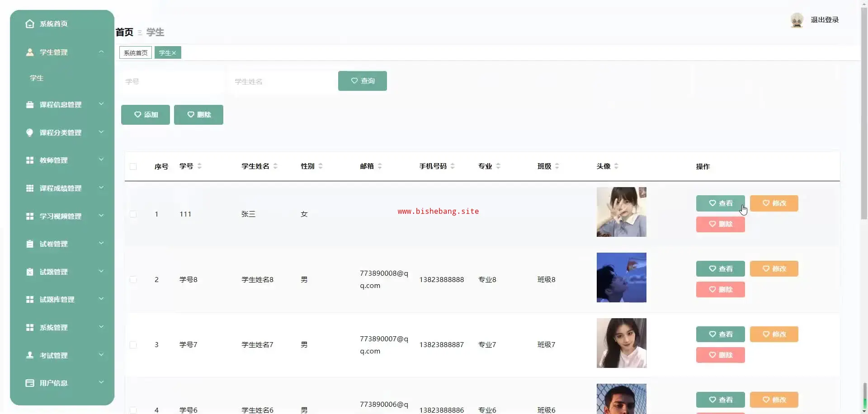Screen dimensions: 868x414
Task: Expand the 教师管理 menu chevron
Action: [101, 160]
